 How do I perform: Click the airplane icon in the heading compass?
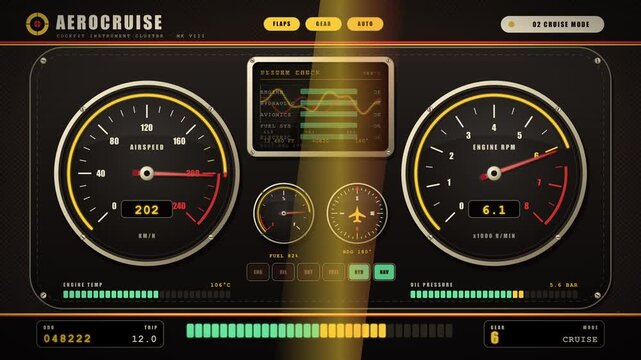[x=357, y=214]
